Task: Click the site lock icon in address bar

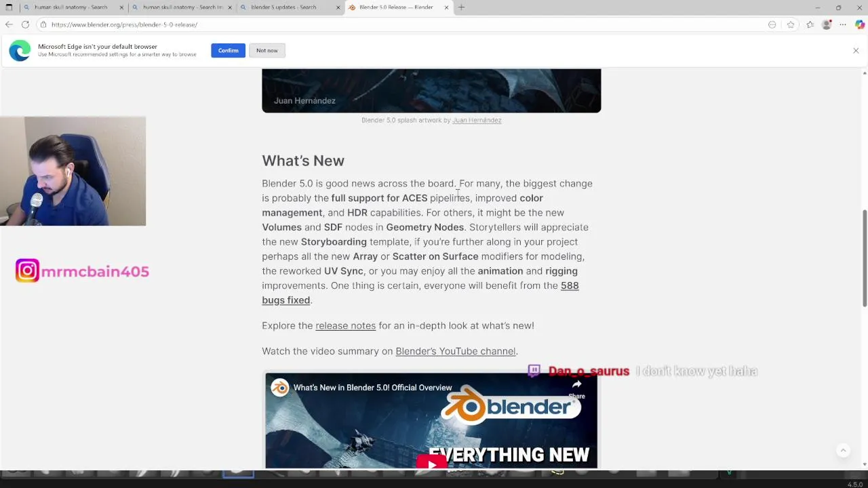Action: pyautogui.click(x=43, y=24)
